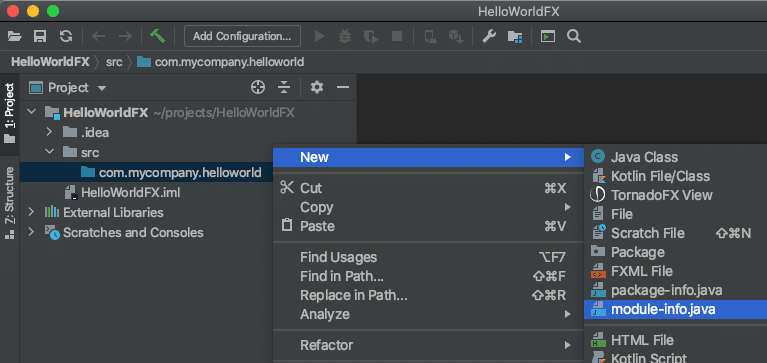Image resolution: width=767 pixels, height=363 pixels.
Task: Create new Kotlin Script
Action: pyautogui.click(x=676, y=358)
